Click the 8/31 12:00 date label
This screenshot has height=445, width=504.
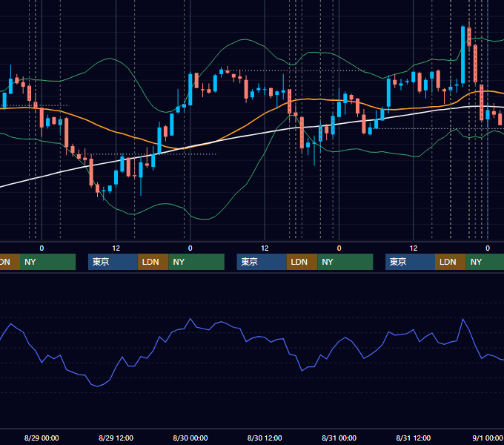pos(413,438)
